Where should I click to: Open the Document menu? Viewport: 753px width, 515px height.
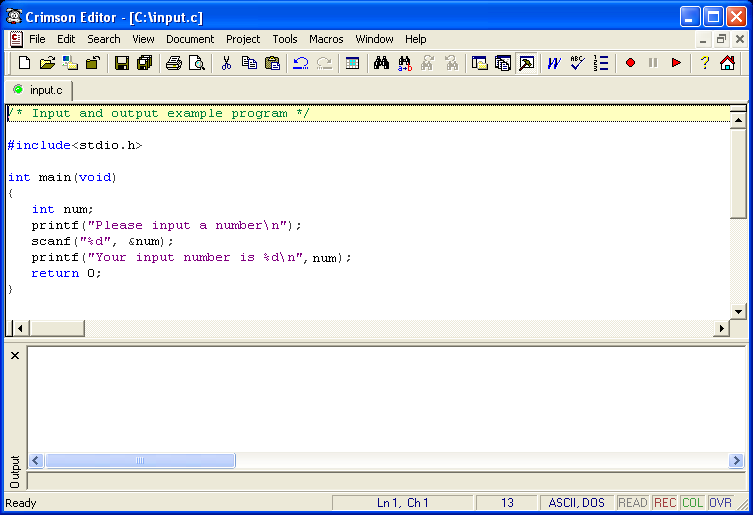tap(190, 39)
